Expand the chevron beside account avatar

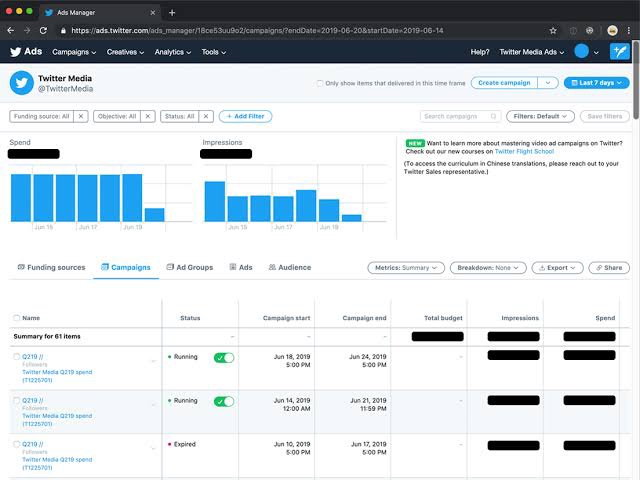[x=596, y=52]
